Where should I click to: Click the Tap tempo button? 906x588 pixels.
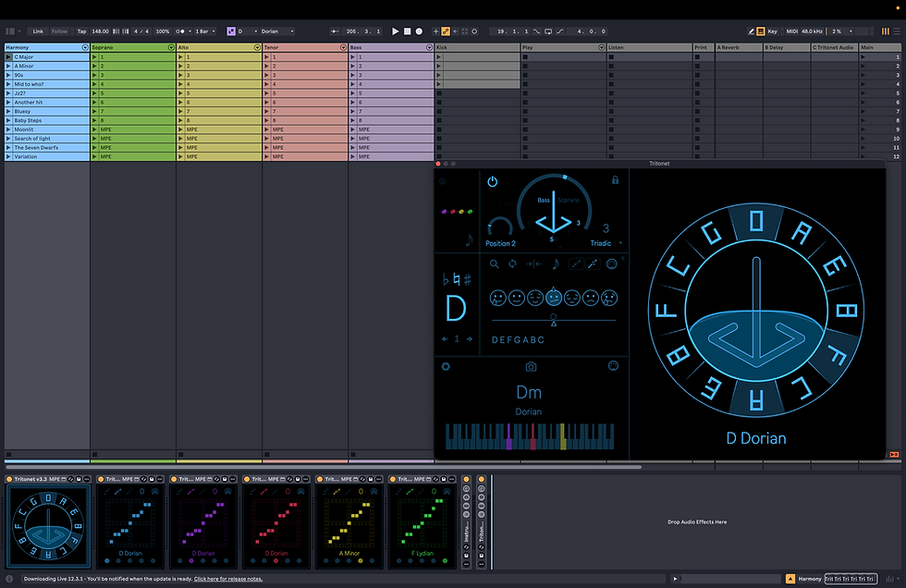click(81, 31)
